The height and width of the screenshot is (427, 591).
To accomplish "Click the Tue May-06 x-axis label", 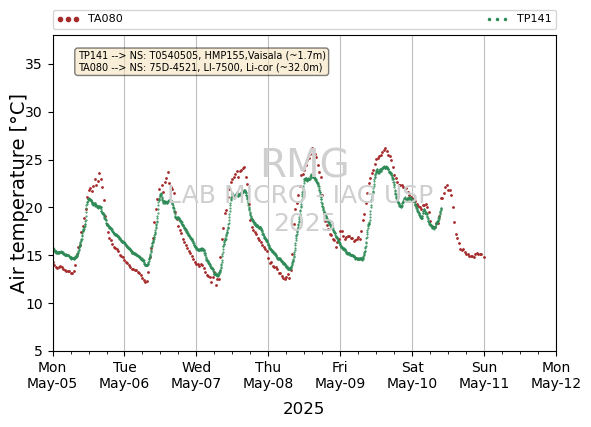I will [x=124, y=375].
